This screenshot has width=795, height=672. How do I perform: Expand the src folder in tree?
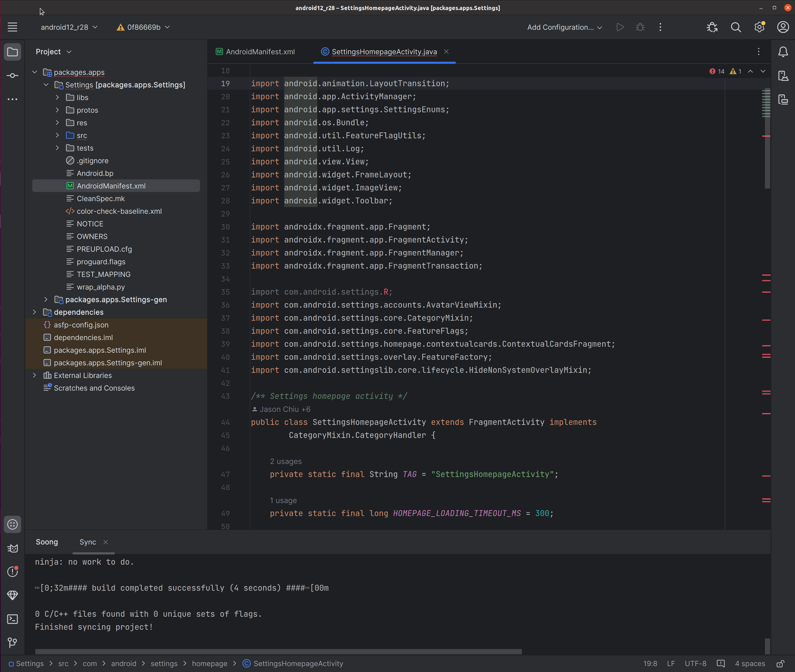click(57, 135)
